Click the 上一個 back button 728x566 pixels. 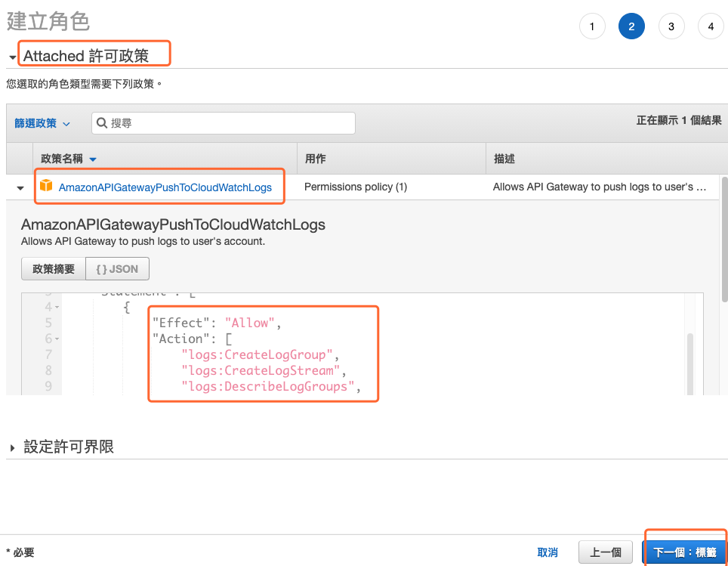coord(606,552)
